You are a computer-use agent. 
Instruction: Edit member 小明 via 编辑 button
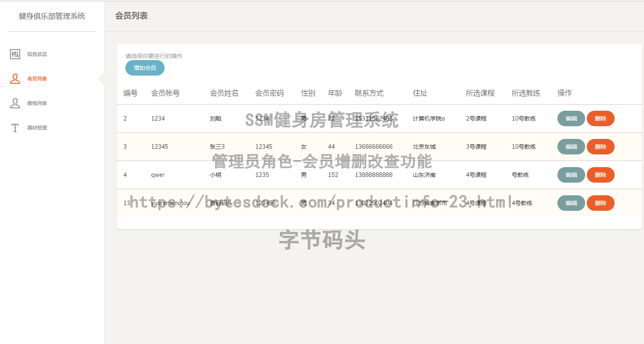571,175
